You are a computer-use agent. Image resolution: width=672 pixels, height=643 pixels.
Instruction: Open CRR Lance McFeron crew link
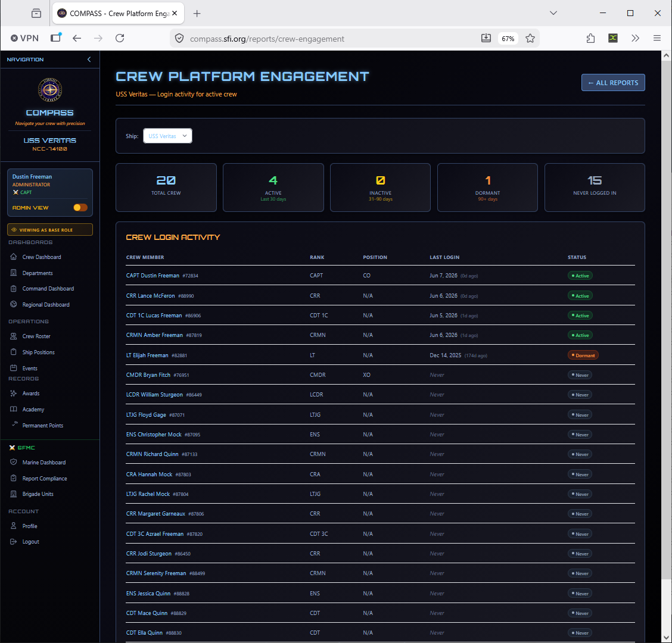[x=151, y=295]
